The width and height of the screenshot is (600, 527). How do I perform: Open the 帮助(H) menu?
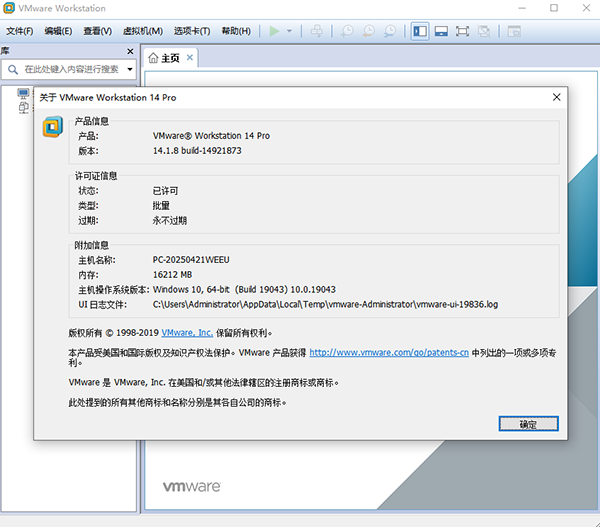point(236,31)
